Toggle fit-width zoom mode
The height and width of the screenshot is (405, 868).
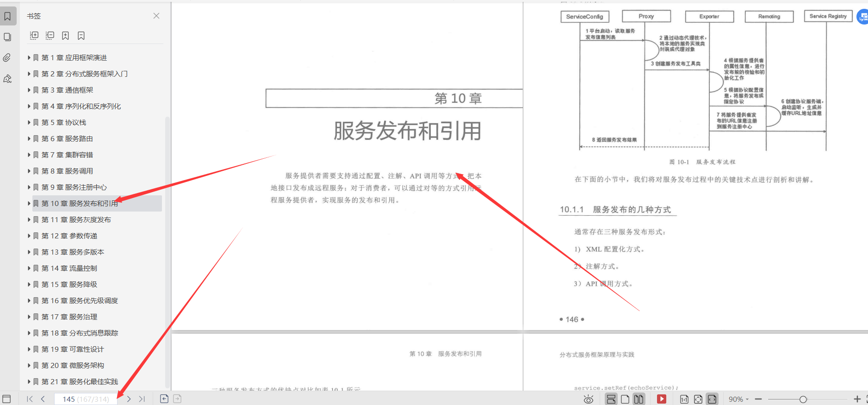pos(712,399)
